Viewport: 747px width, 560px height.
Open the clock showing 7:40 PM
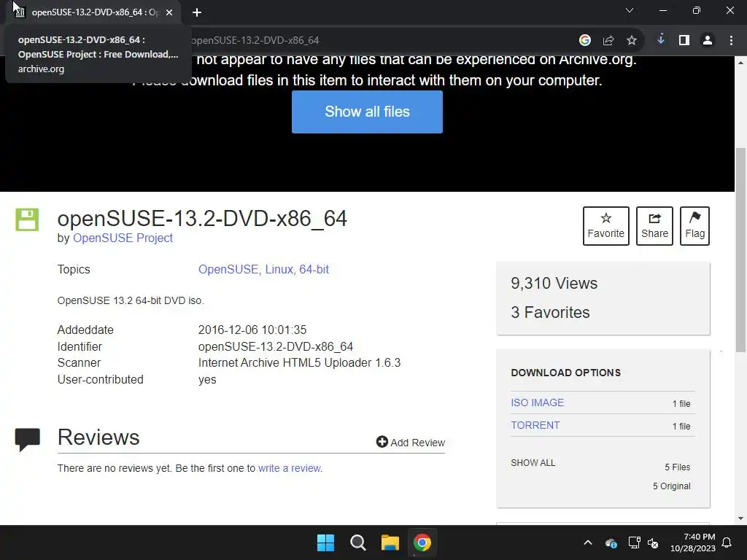point(693,542)
